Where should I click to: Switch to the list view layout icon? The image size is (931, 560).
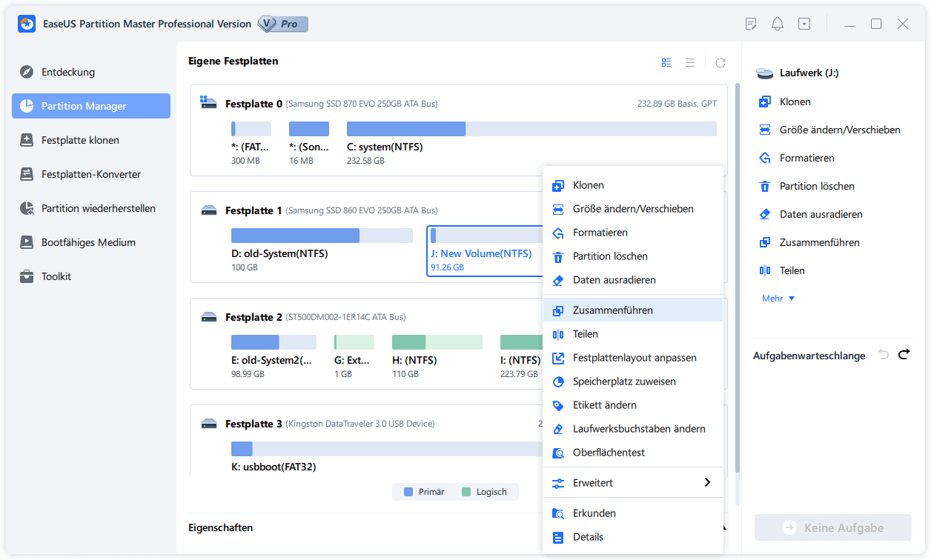click(x=690, y=63)
